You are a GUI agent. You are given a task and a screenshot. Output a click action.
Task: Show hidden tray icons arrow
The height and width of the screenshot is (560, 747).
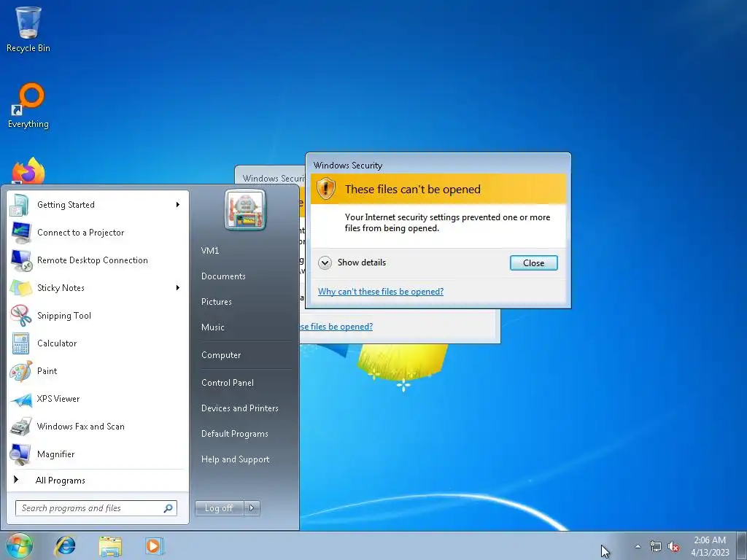[638, 546]
